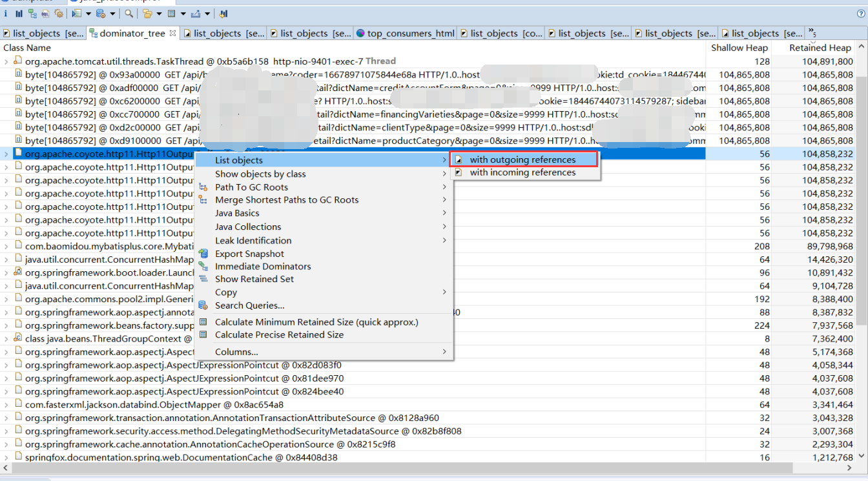Open 'Merge Shortest Paths to GC Roots'

point(323,200)
